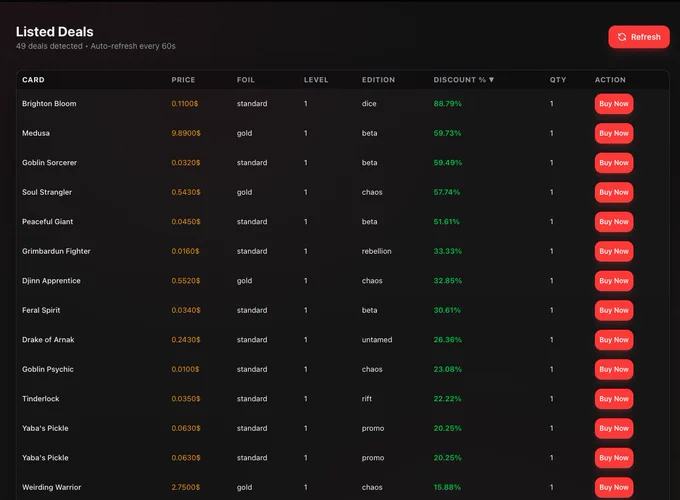
Task: Click the 33.33% discount value
Action: [x=448, y=251]
